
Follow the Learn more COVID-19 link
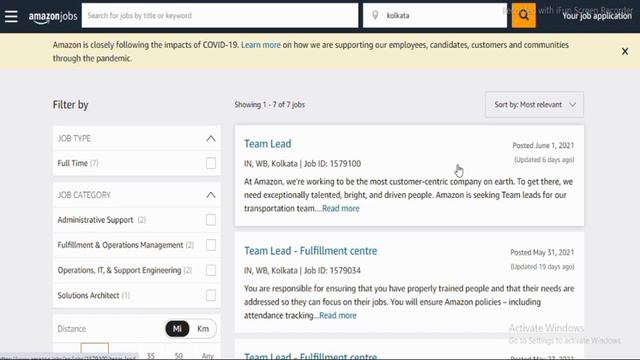[x=261, y=45]
